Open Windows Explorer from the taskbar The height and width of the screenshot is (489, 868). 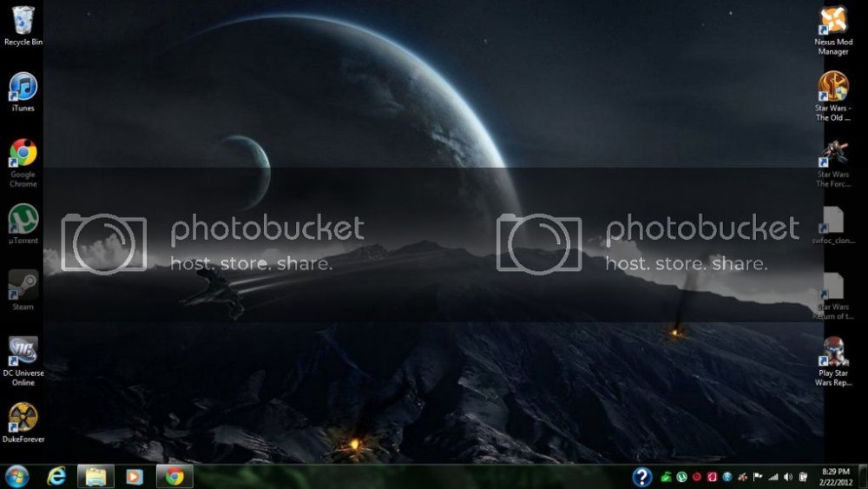[95, 477]
